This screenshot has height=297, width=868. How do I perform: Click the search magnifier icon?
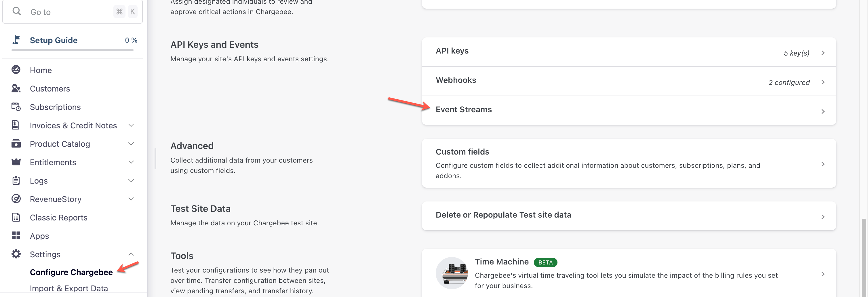click(16, 11)
